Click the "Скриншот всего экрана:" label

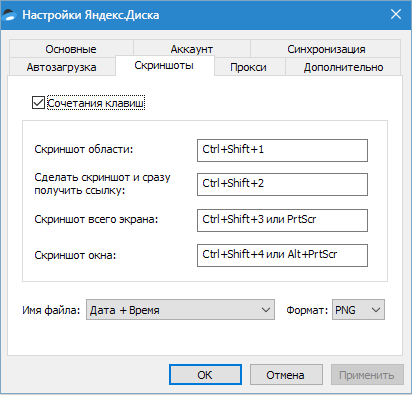tap(96, 219)
